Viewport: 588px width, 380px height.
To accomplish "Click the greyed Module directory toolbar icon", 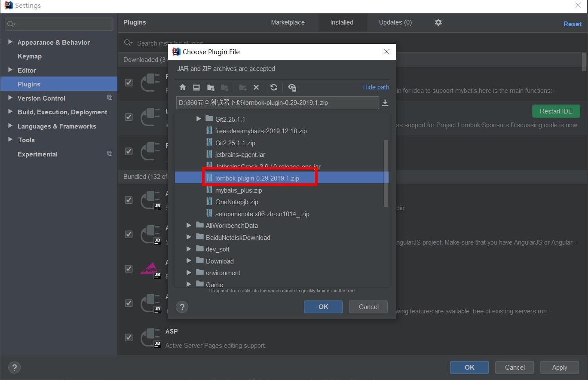I will point(224,87).
